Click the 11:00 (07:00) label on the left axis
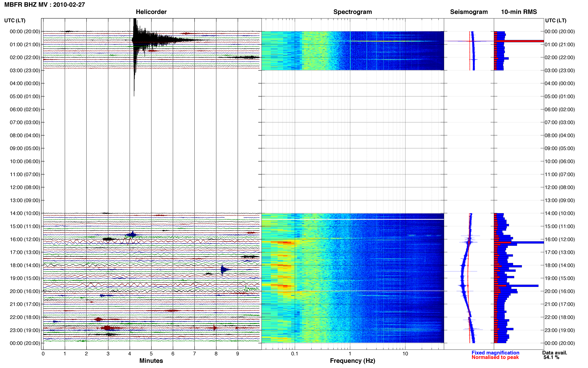 click(25, 174)
